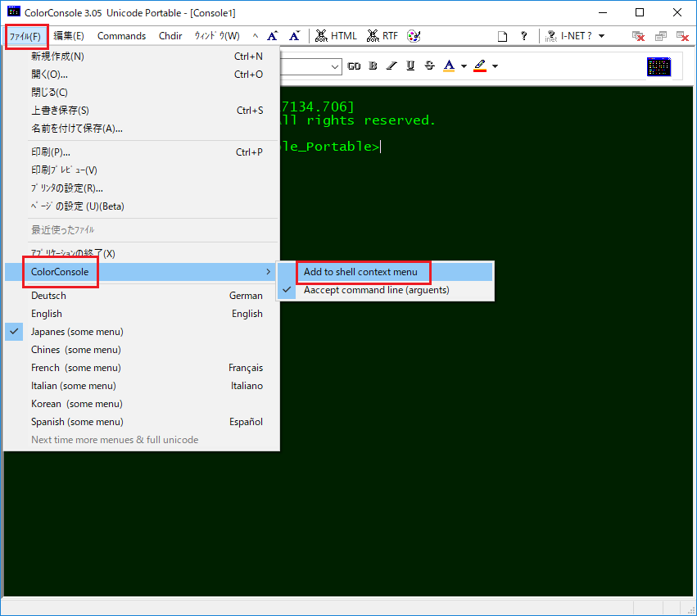This screenshot has width=697, height=616.
Task: Open the 編集(E) menu
Action: point(69,36)
